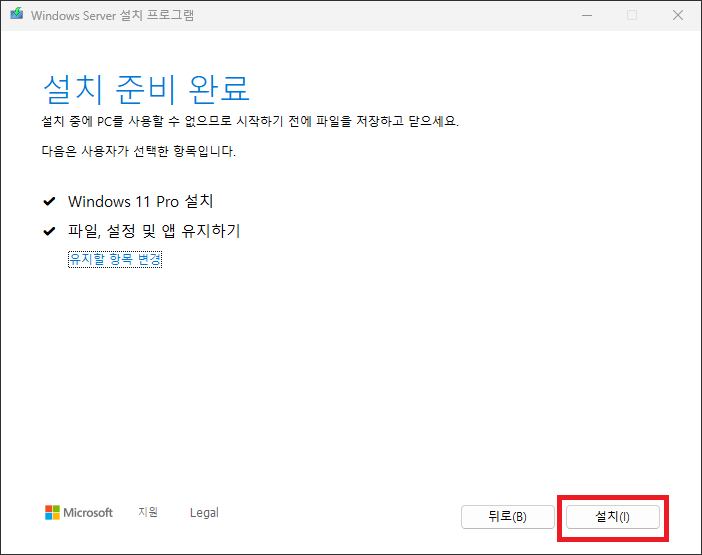Click the checkmark beside Windows 11 Pro 설치

click(49, 201)
